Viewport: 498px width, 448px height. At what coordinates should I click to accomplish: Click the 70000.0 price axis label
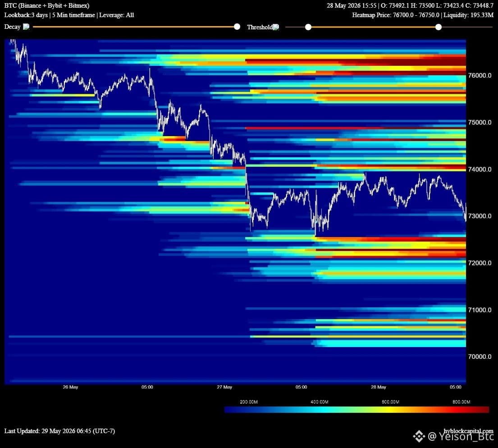pos(480,357)
